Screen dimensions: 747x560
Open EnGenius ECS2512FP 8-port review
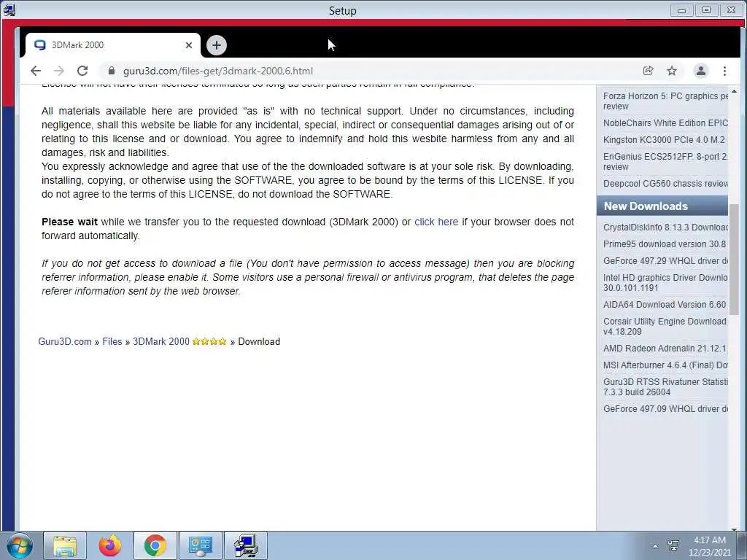(665, 161)
